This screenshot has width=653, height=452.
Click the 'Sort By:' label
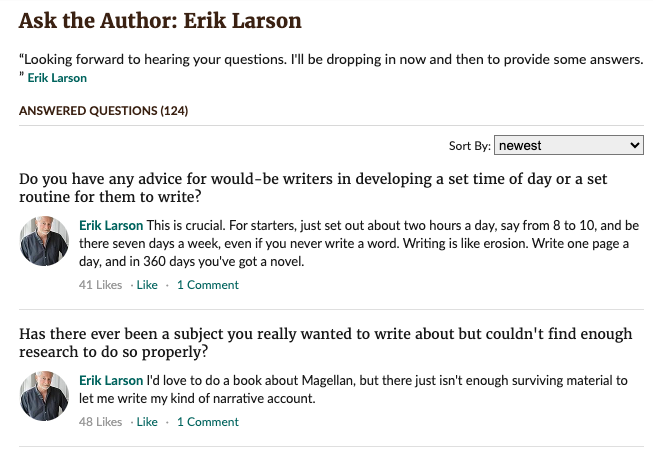470,146
